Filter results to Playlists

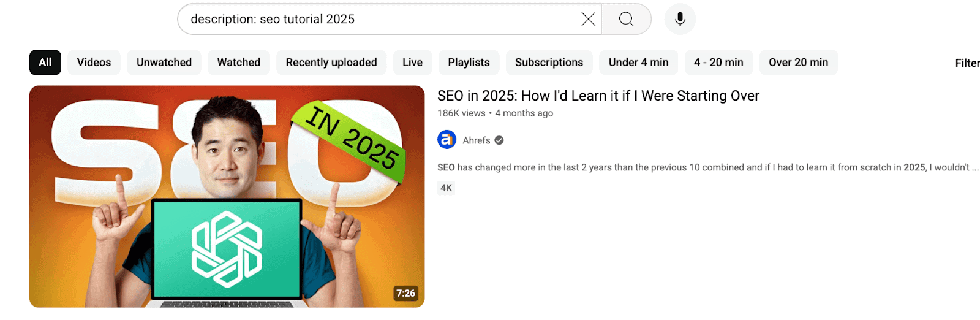coord(469,63)
